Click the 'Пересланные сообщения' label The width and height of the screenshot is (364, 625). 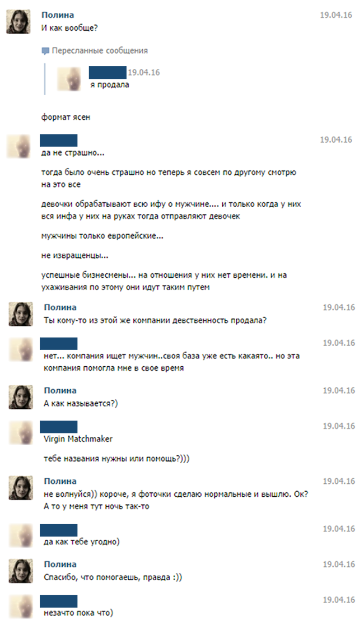pos(100,50)
